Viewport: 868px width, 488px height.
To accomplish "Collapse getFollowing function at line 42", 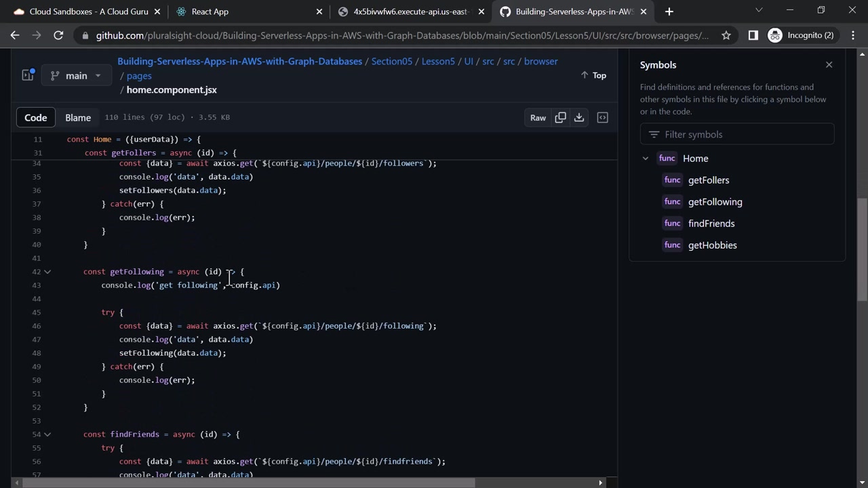I will point(47,272).
